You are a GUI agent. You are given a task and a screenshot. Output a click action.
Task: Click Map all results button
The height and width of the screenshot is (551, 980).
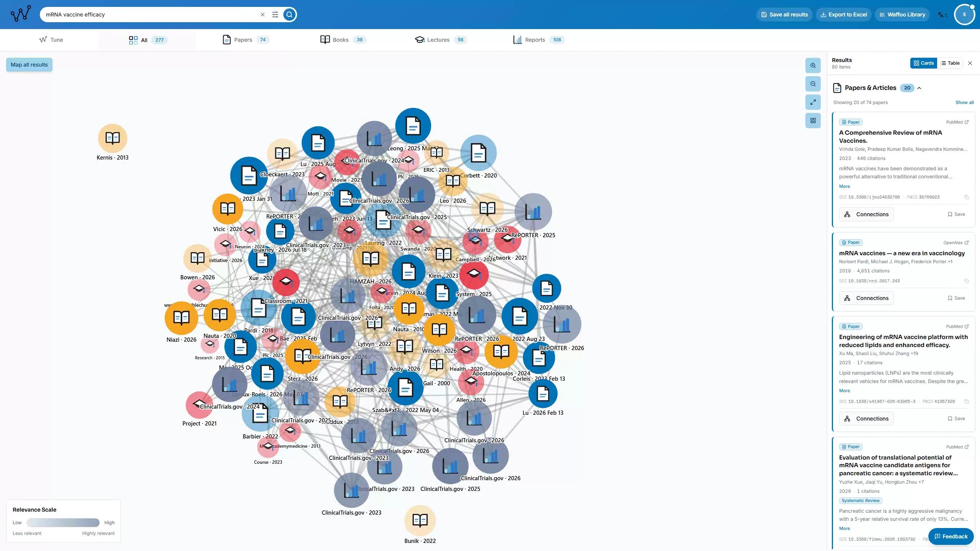pos(29,65)
